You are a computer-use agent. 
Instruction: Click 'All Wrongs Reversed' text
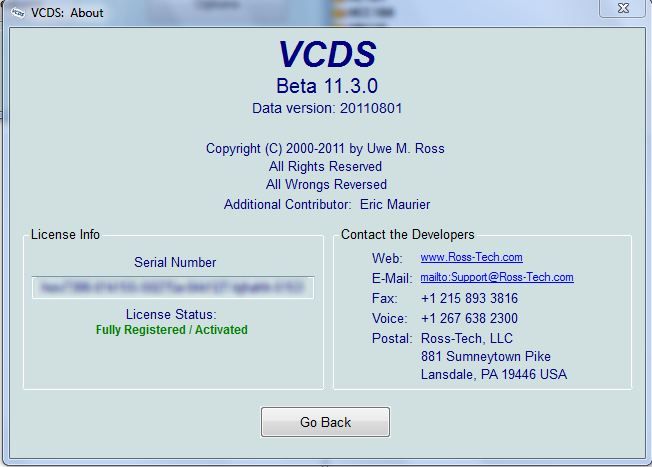click(x=326, y=185)
